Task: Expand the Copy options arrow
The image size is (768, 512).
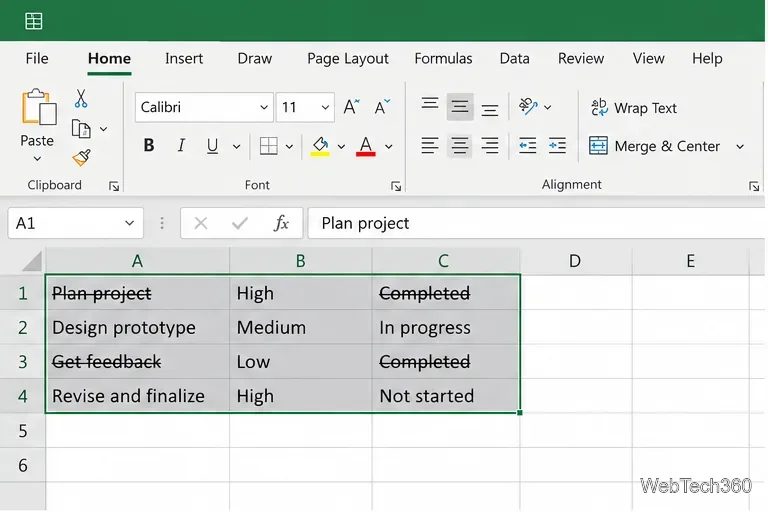Action: click(103, 129)
